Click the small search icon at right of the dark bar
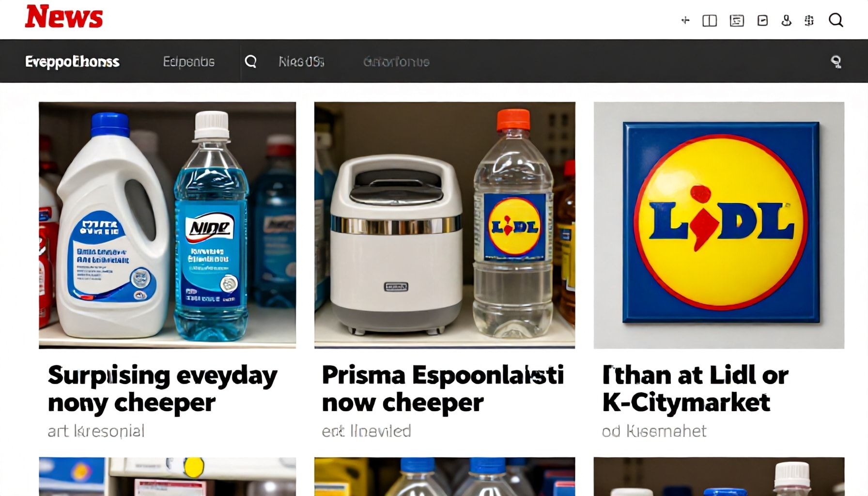 point(836,62)
